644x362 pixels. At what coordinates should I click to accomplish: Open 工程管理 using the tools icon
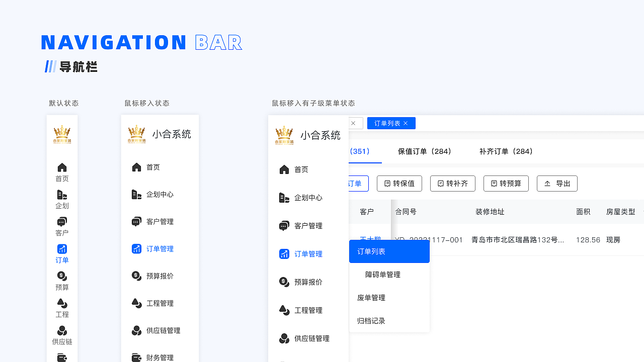click(136, 303)
